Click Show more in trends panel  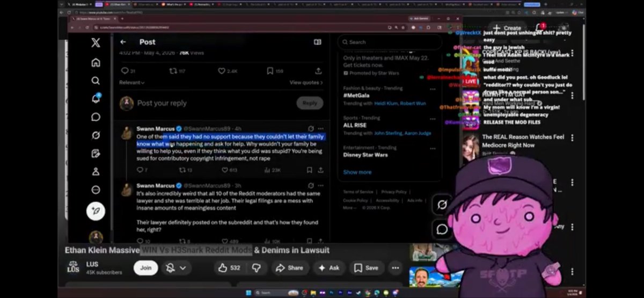click(x=357, y=172)
